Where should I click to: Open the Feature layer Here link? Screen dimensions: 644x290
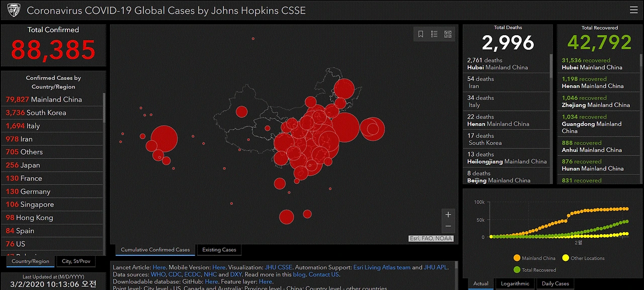(x=265, y=281)
